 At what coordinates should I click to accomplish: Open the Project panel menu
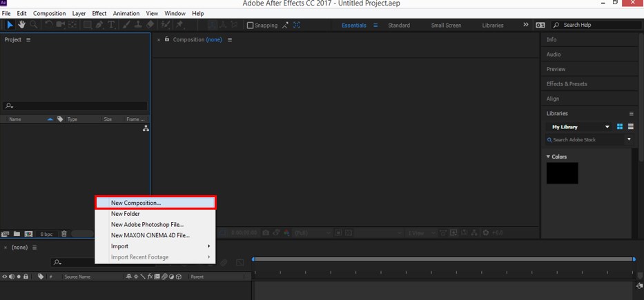(x=28, y=40)
